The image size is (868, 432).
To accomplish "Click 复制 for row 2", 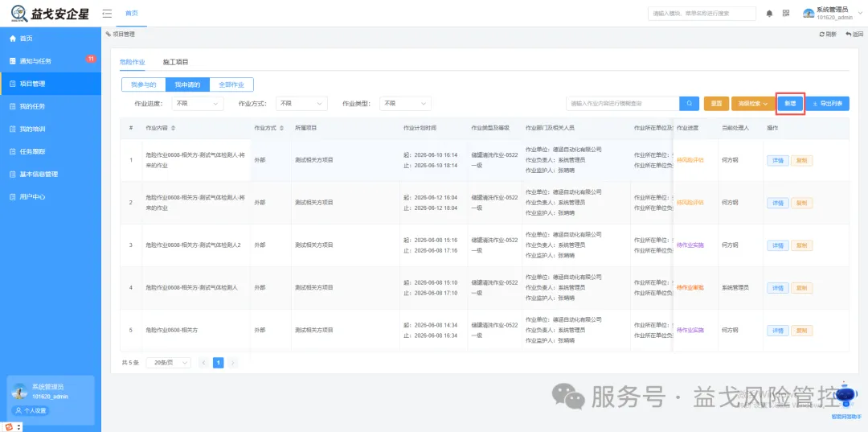I will (x=801, y=204).
